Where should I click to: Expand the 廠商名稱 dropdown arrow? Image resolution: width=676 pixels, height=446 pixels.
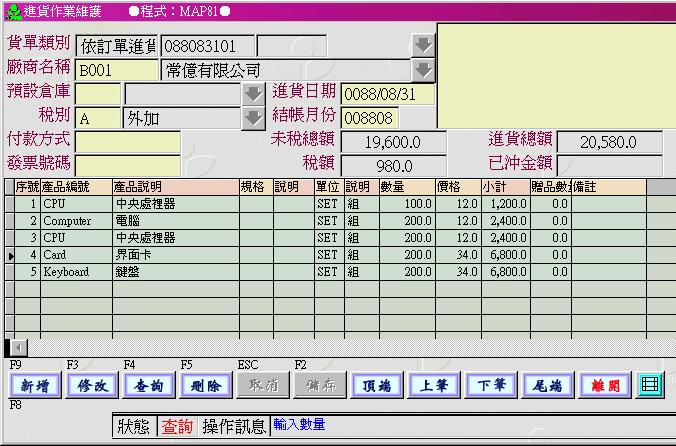point(423,70)
